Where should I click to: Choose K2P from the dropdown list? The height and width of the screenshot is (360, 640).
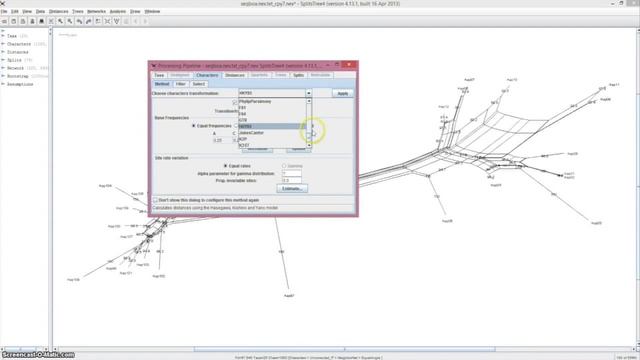(272, 139)
